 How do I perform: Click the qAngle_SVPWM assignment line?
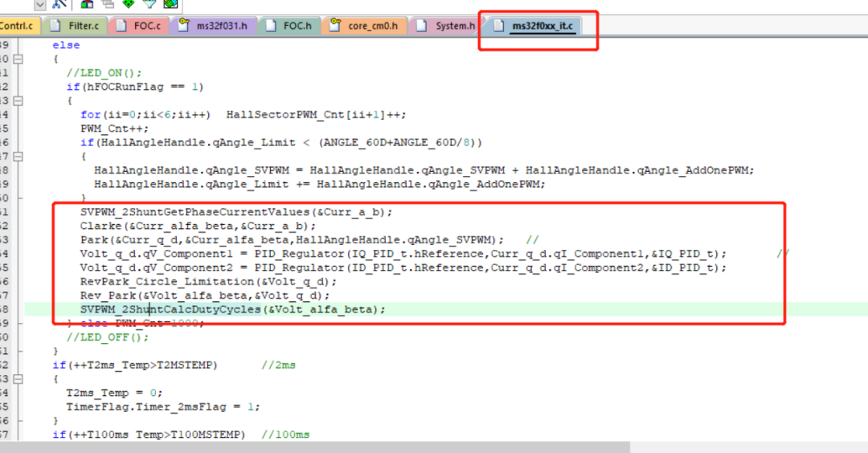pos(424,170)
